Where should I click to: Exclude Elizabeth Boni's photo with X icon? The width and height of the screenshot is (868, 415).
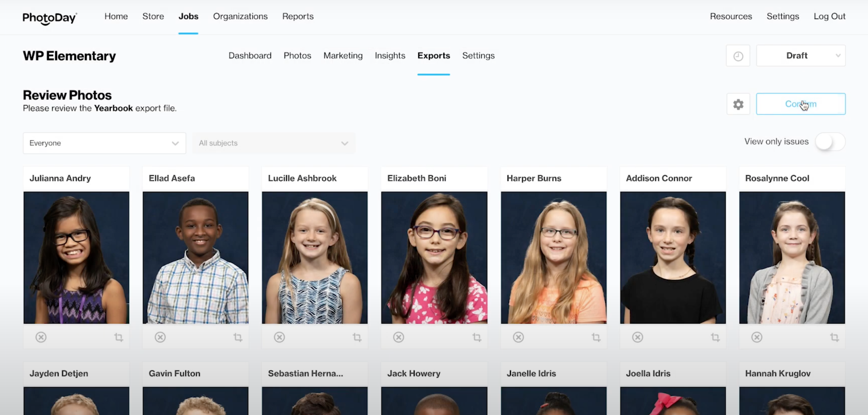tap(399, 337)
